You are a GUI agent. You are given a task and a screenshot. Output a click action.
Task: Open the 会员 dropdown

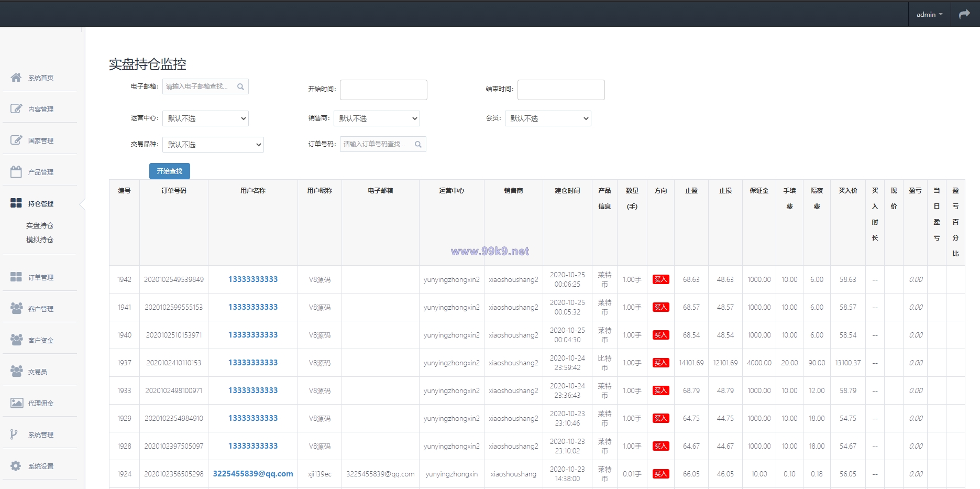548,118
